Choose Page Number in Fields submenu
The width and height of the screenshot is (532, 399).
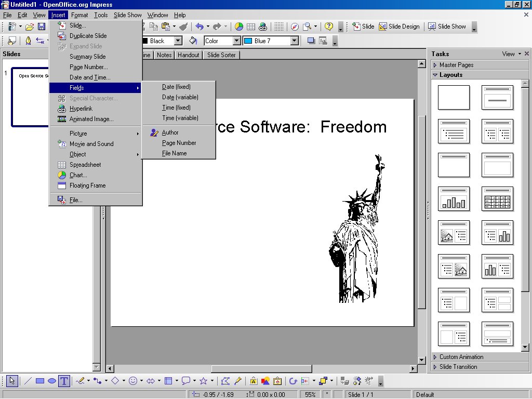(x=179, y=143)
